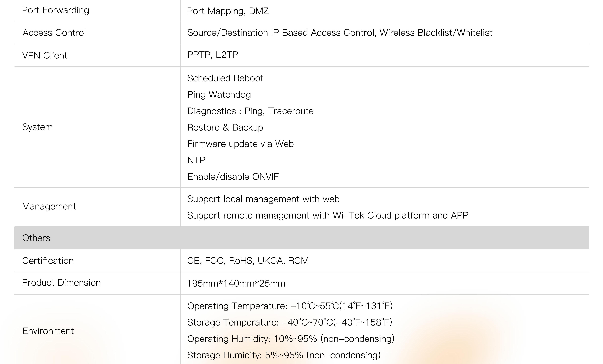
Task: Select the 'Port Mapping, DMZ' text
Action: tap(228, 11)
